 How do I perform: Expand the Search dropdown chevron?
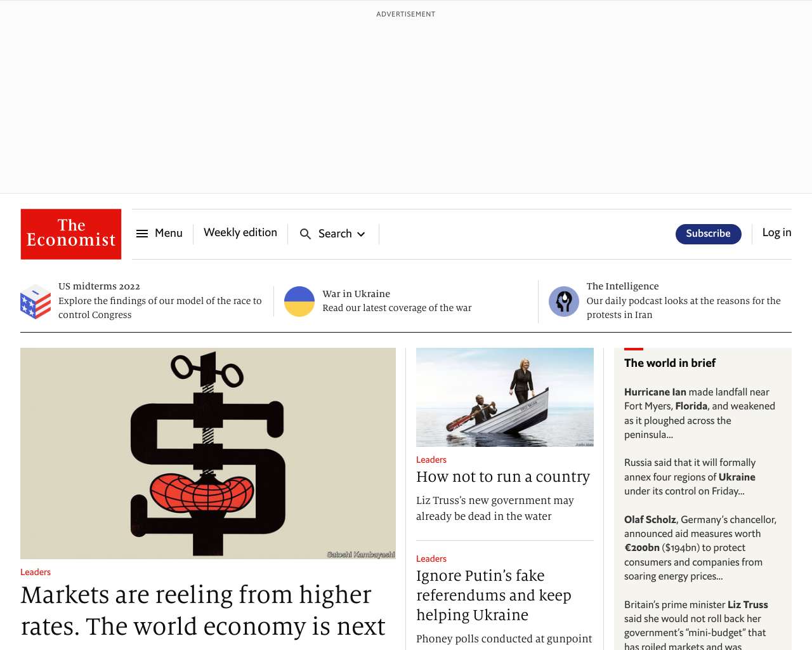coord(361,234)
